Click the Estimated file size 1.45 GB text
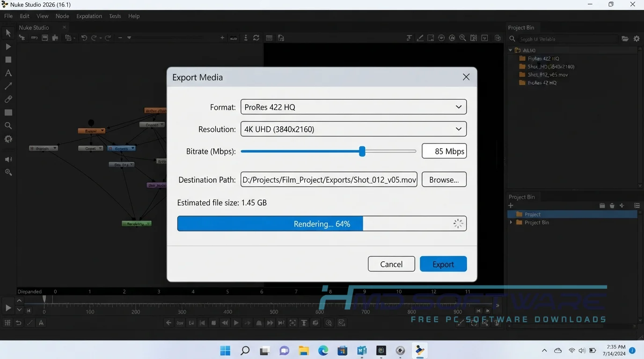The width and height of the screenshot is (644, 359). [222, 203]
